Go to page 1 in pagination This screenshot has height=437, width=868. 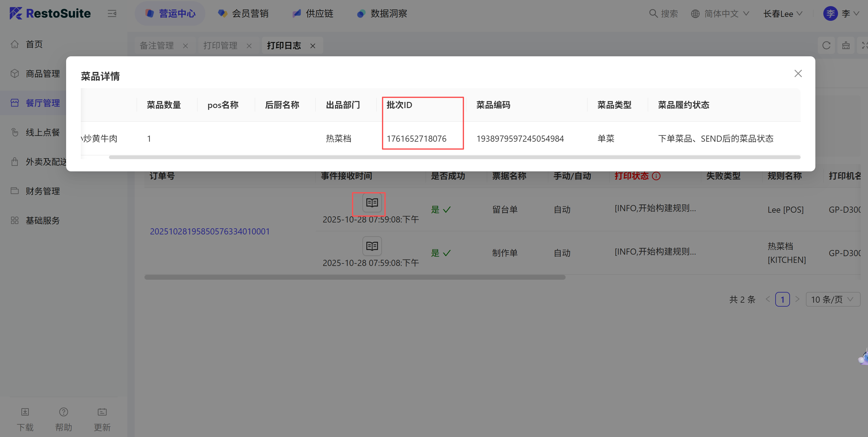click(782, 299)
